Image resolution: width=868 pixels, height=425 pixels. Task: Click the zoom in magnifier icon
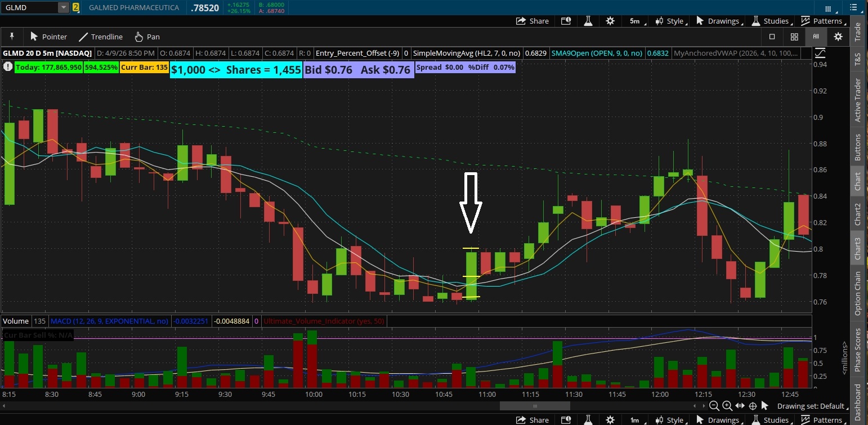click(727, 406)
